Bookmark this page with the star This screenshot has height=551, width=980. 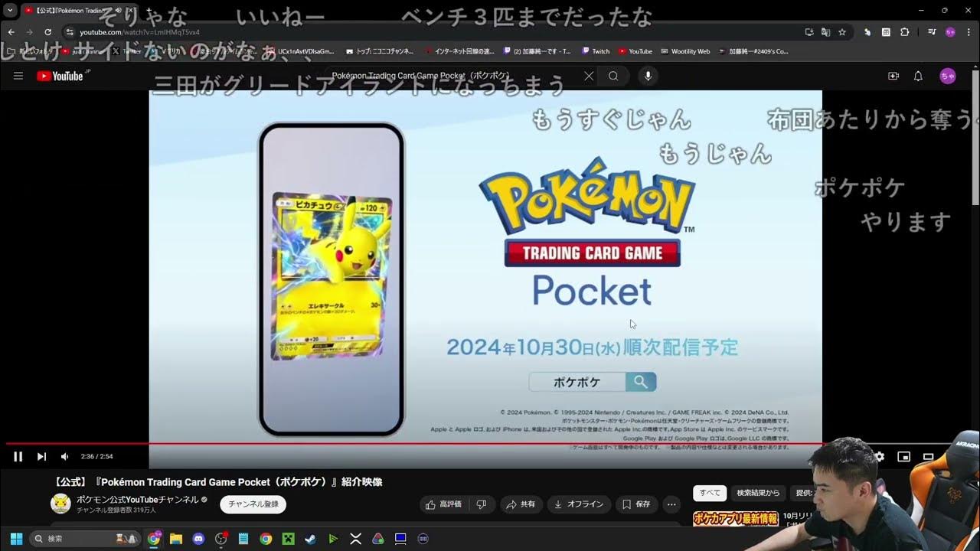842,32
